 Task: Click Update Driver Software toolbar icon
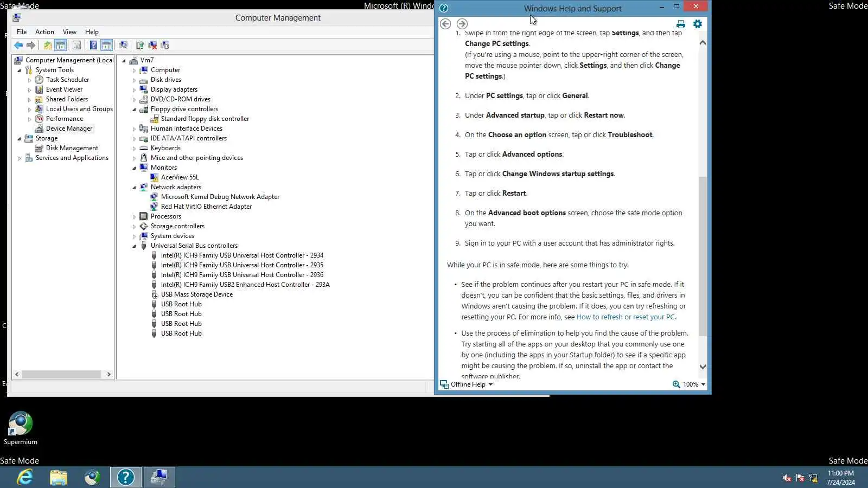pos(140,45)
